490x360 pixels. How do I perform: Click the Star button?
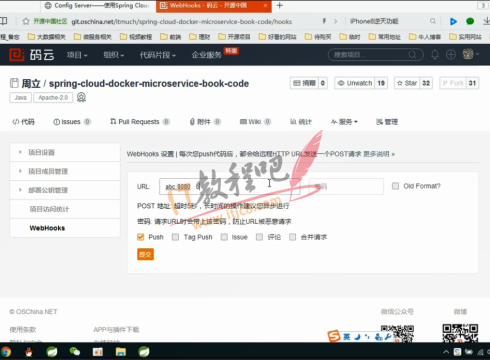tap(407, 83)
